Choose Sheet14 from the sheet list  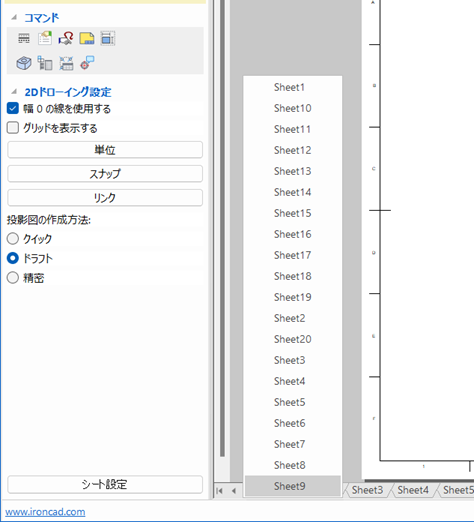pos(293,192)
